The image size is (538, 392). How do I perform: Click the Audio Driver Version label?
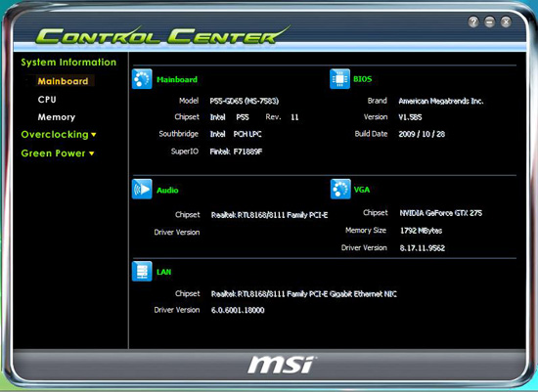tap(177, 233)
